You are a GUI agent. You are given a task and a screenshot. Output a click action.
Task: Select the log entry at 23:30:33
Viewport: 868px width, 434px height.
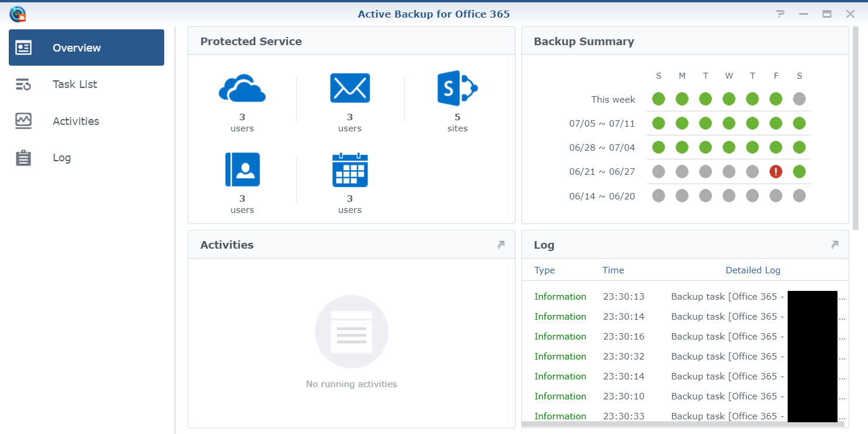[685, 416]
